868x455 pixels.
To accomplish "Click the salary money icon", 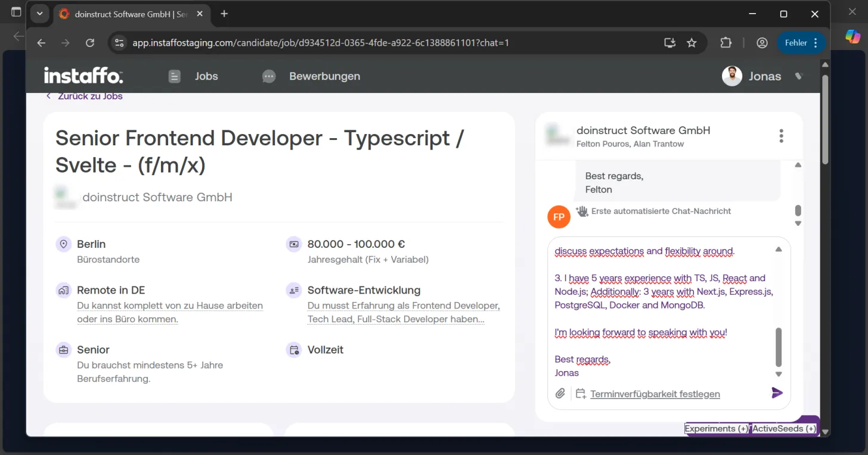I will [x=294, y=244].
